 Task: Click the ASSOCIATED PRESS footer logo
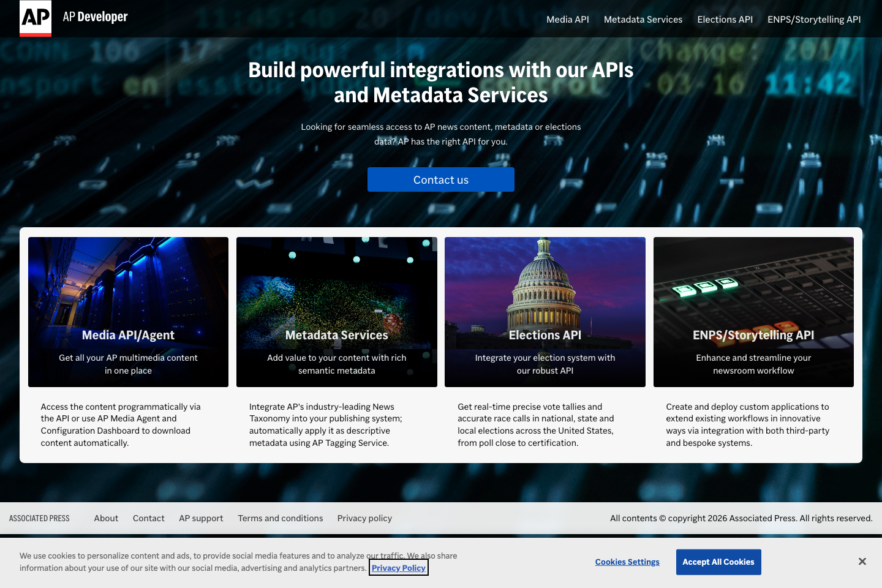pos(39,518)
